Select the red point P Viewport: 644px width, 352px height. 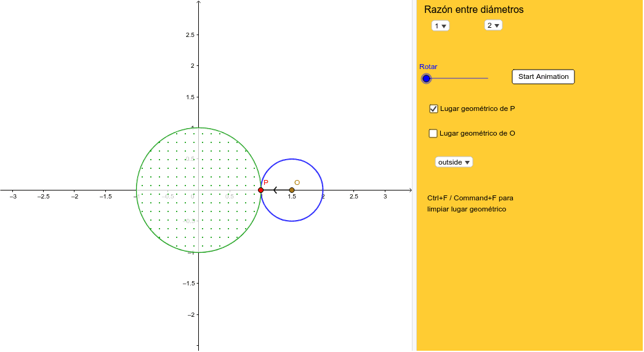[x=261, y=190]
